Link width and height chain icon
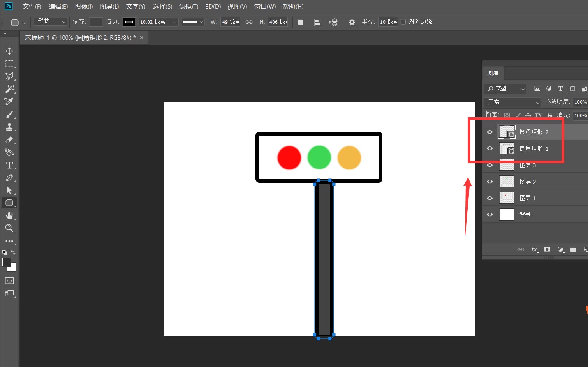The image size is (588, 367). 249,22
